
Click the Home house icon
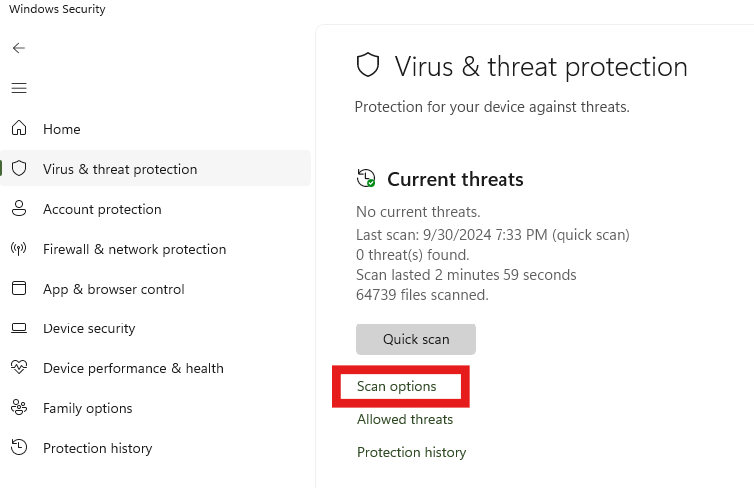[19, 128]
